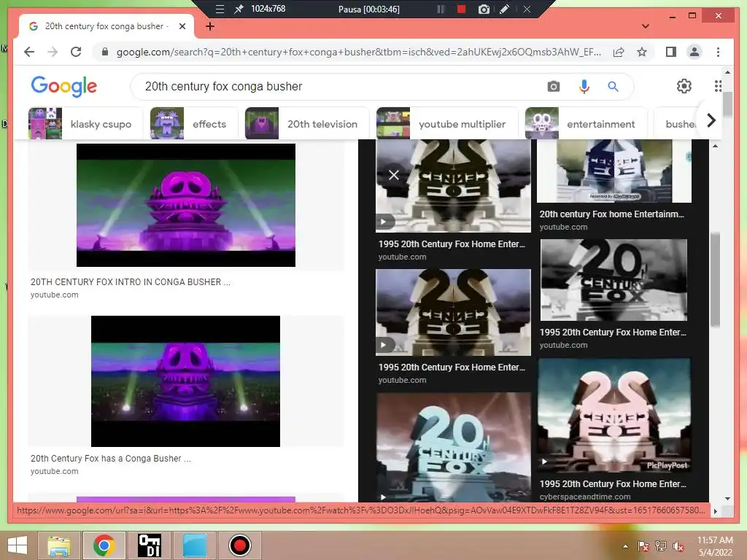
Task: Take a screenshot with camera icon
Action: click(484, 9)
